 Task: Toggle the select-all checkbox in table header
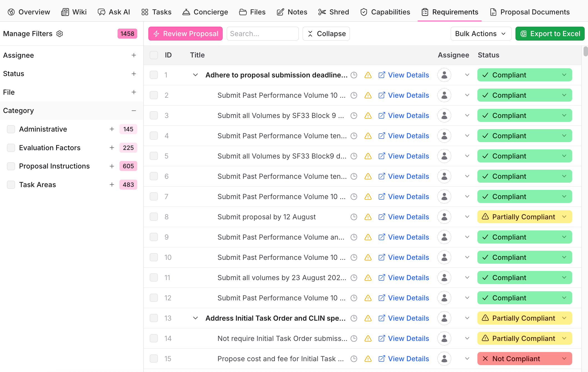coord(154,55)
